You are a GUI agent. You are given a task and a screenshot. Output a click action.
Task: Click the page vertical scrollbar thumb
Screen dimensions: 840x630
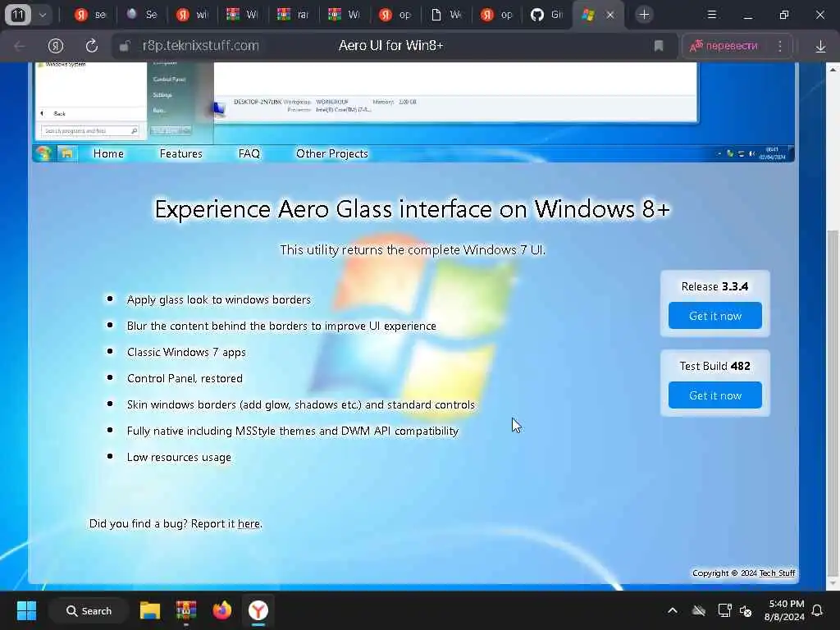tap(833, 402)
